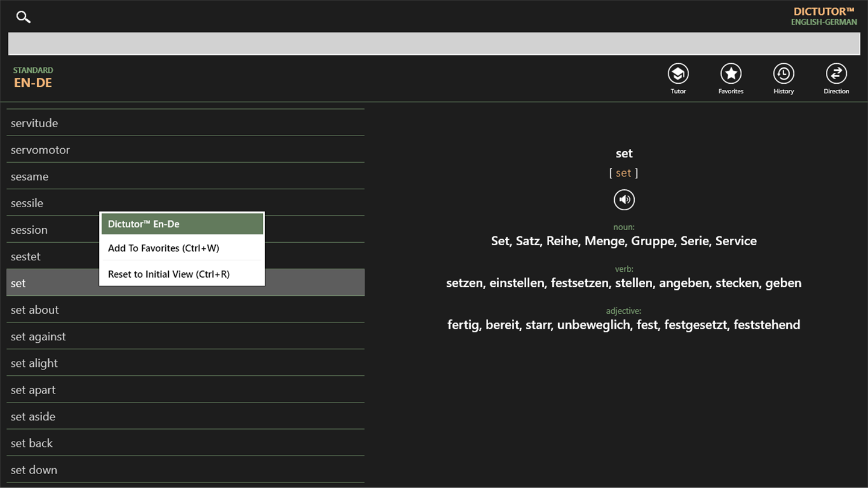Click the search magnifier icon
Screen dimensions: 868x488
(x=24, y=17)
